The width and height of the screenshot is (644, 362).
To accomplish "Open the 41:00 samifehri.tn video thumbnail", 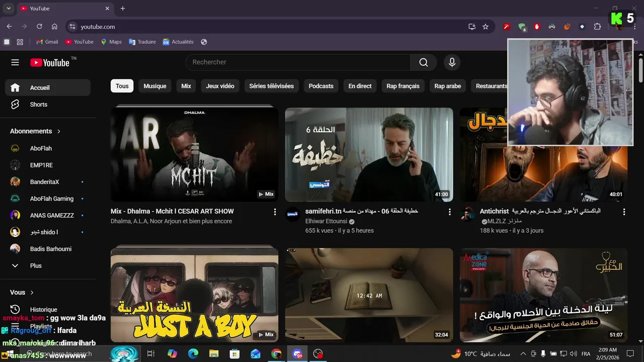I will [369, 155].
